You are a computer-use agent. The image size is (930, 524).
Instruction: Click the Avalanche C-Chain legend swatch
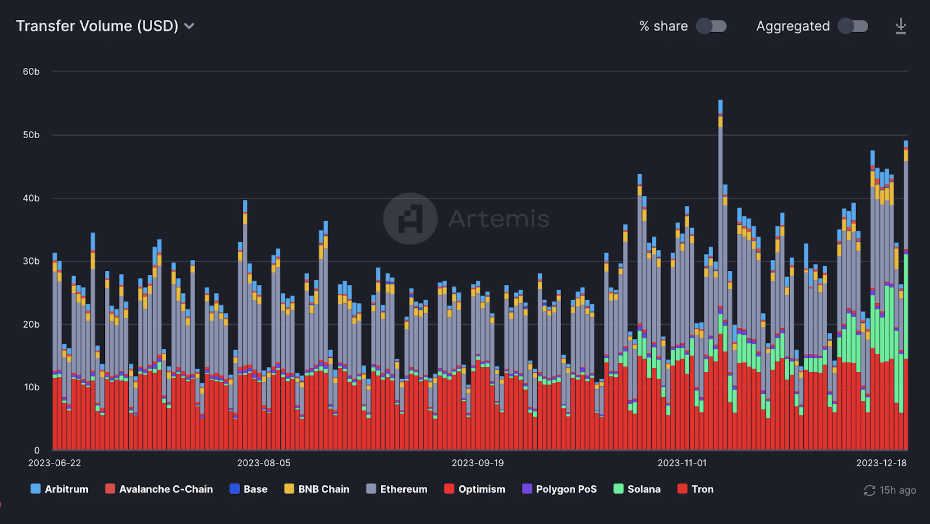point(110,489)
